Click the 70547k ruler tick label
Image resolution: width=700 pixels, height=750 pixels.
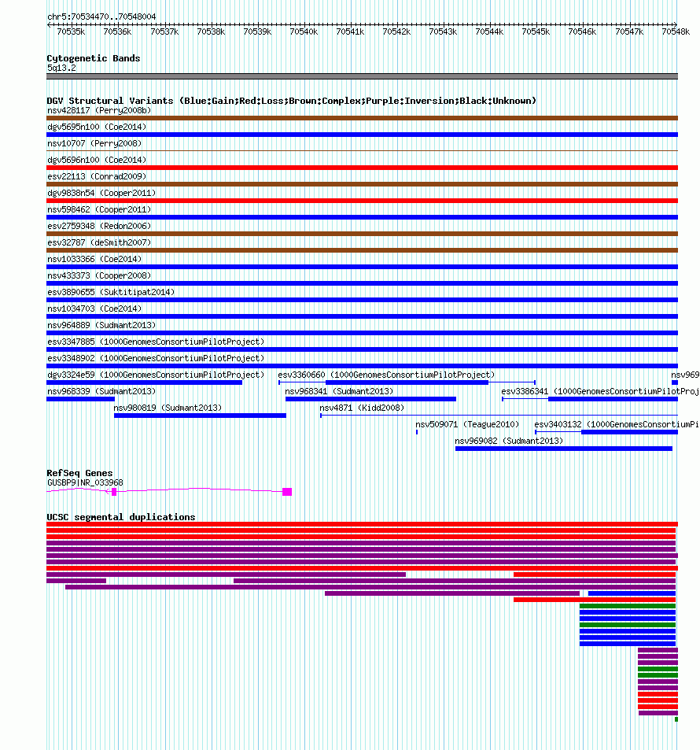coord(629,31)
